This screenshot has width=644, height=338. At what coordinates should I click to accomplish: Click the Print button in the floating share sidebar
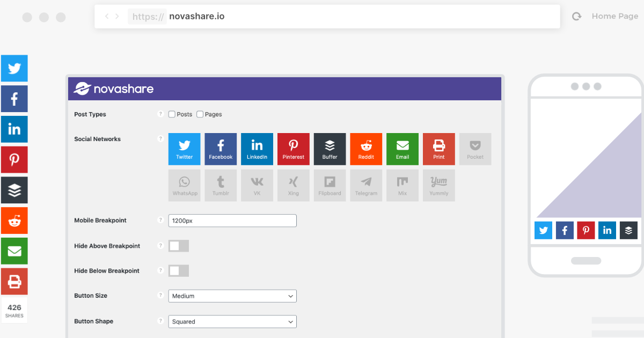(x=14, y=281)
